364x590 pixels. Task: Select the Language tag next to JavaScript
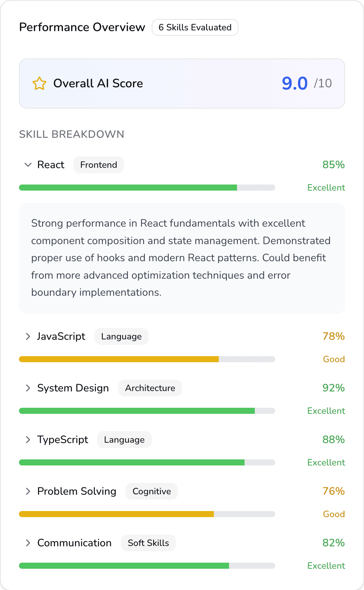point(121,336)
